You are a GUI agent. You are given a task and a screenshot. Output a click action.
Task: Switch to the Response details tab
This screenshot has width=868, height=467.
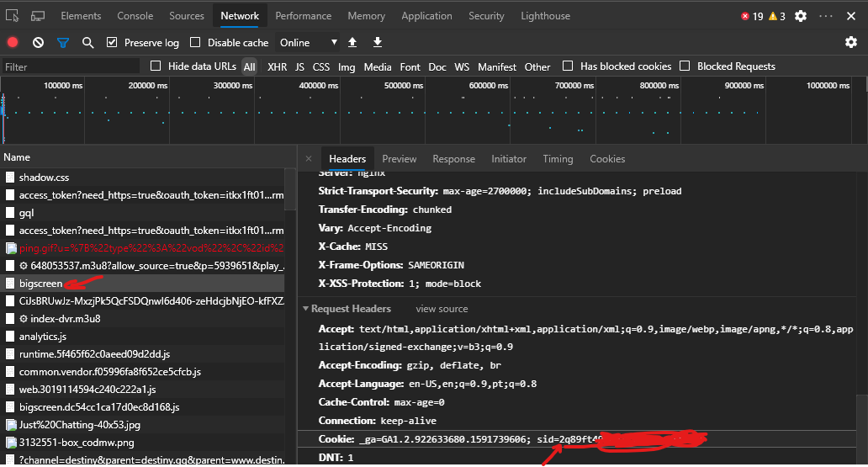[x=454, y=159]
